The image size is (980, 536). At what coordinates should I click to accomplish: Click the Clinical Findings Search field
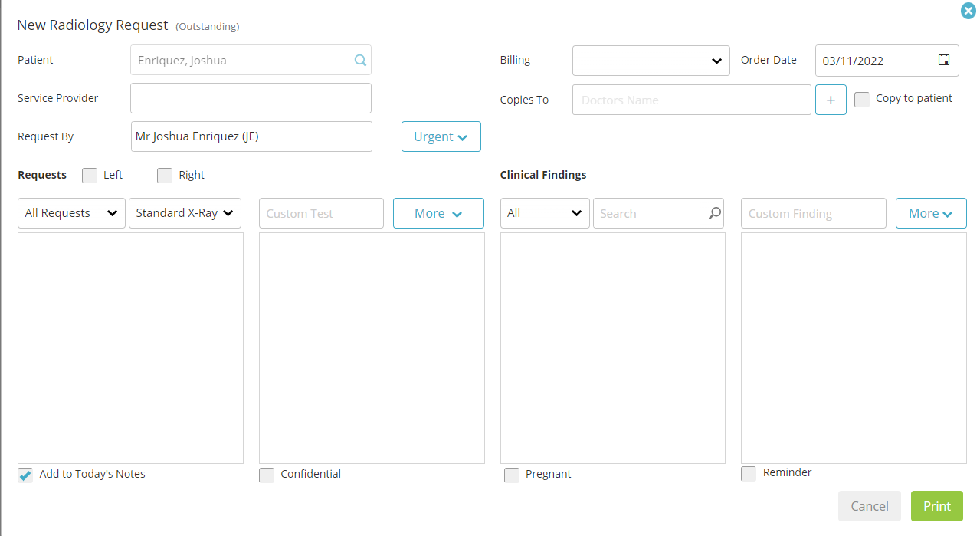click(659, 213)
